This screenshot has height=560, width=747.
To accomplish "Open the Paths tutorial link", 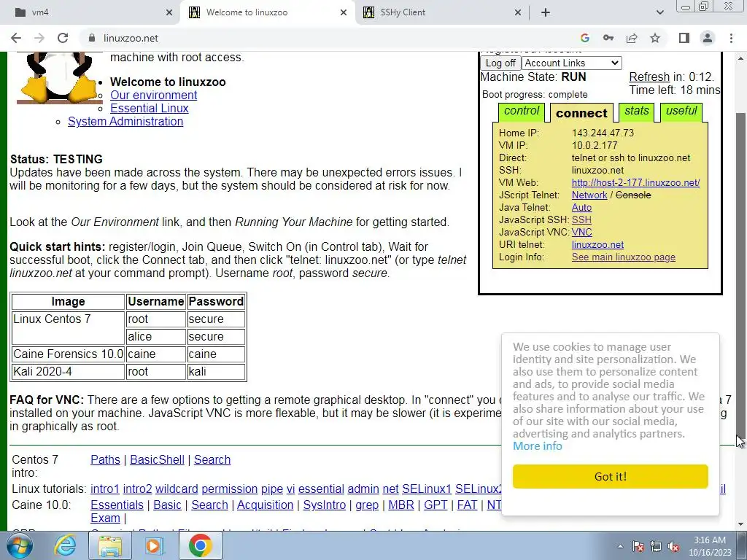I will [x=105, y=459].
